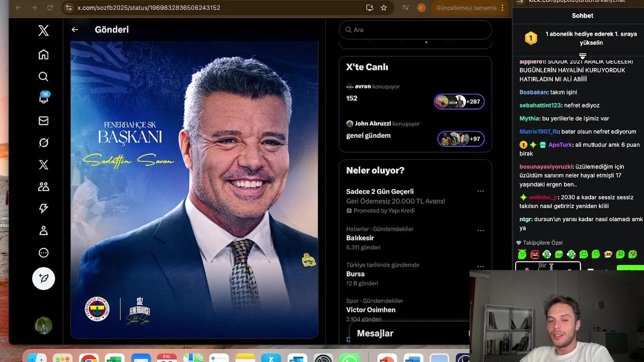Open Notifications with 16 badge

pos(44,98)
